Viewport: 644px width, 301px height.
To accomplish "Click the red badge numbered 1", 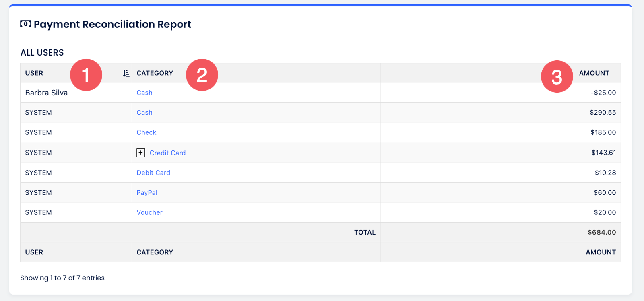I will coord(86,75).
